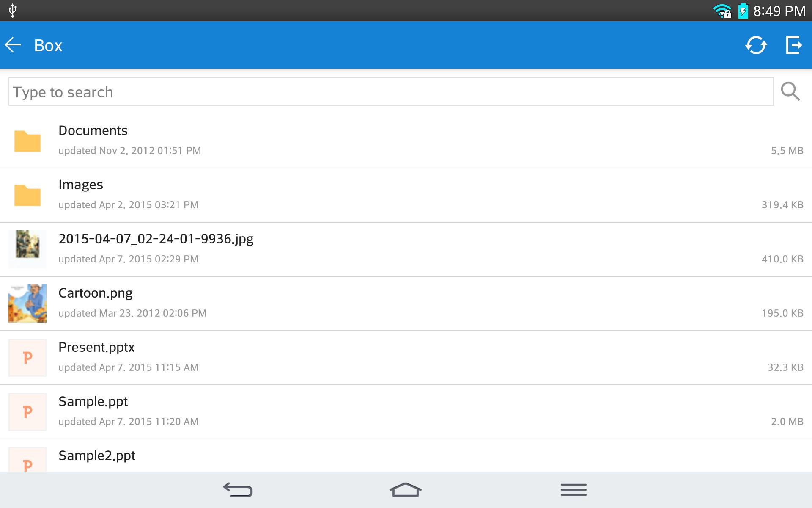Image resolution: width=812 pixels, height=508 pixels.
Task: Tap the back arrow beside Box
Action: pyautogui.click(x=13, y=45)
